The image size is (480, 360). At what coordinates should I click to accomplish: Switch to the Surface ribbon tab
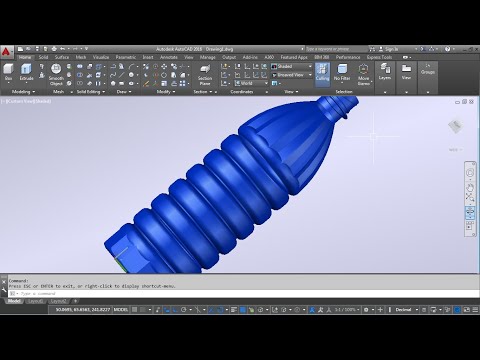pyautogui.click(x=62, y=57)
